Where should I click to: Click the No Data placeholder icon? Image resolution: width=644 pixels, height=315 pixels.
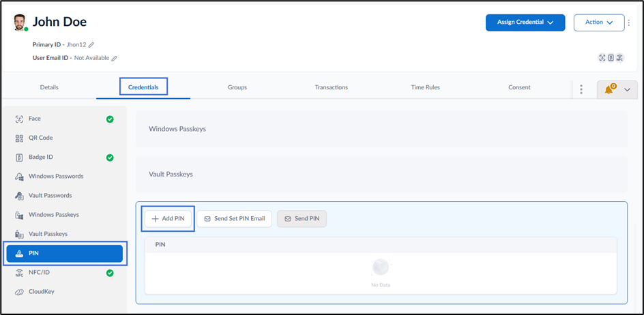380,267
